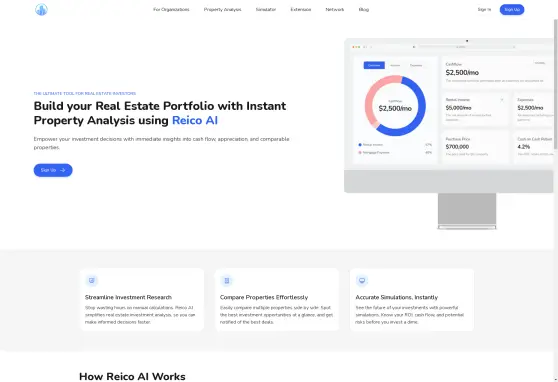Click the blue Reico AI headline text
Screen dimensions: 558x382
[x=195, y=120]
